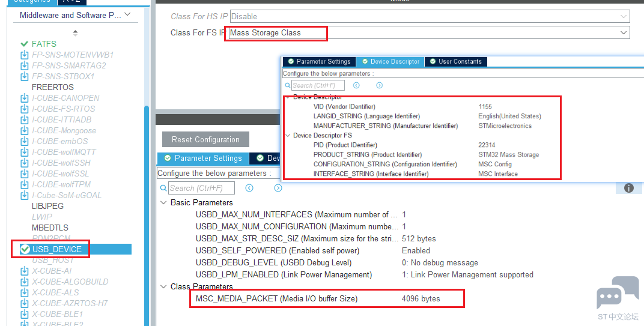The width and height of the screenshot is (644, 326).
Task: Select LIBJPEG in middleware list
Action: (47, 206)
